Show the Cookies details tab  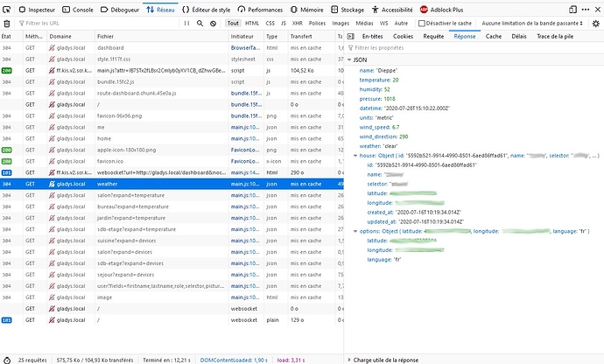403,36
